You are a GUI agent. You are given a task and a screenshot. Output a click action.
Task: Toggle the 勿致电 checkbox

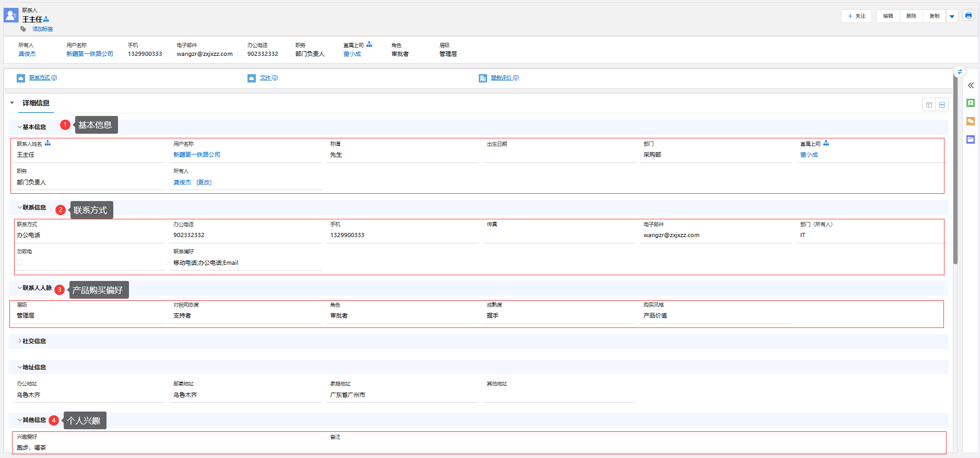coord(20,263)
